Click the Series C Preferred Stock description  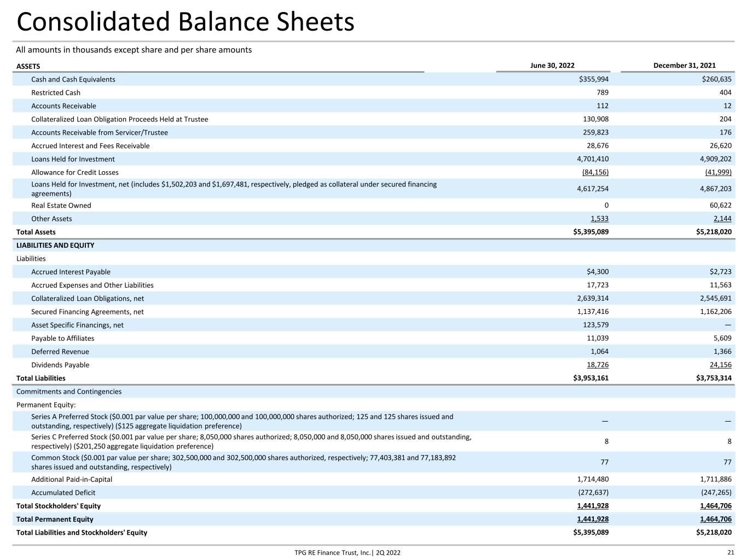[x=252, y=441]
